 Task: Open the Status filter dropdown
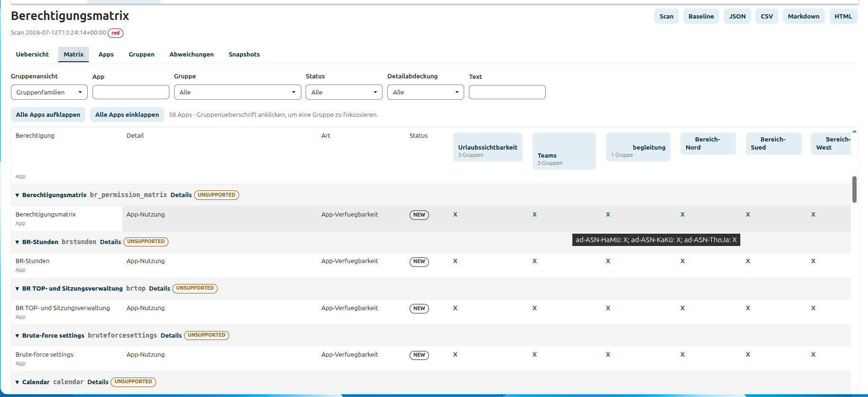click(344, 92)
